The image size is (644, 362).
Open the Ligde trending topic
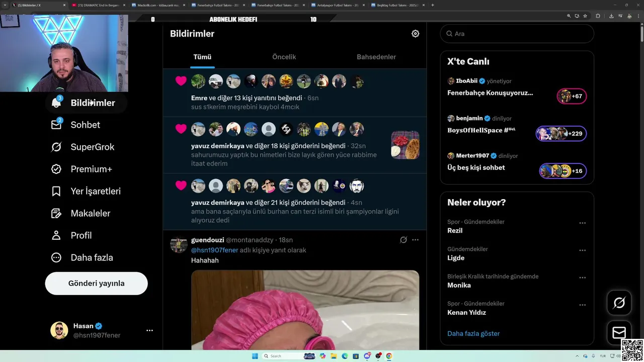tap(456, 258)
